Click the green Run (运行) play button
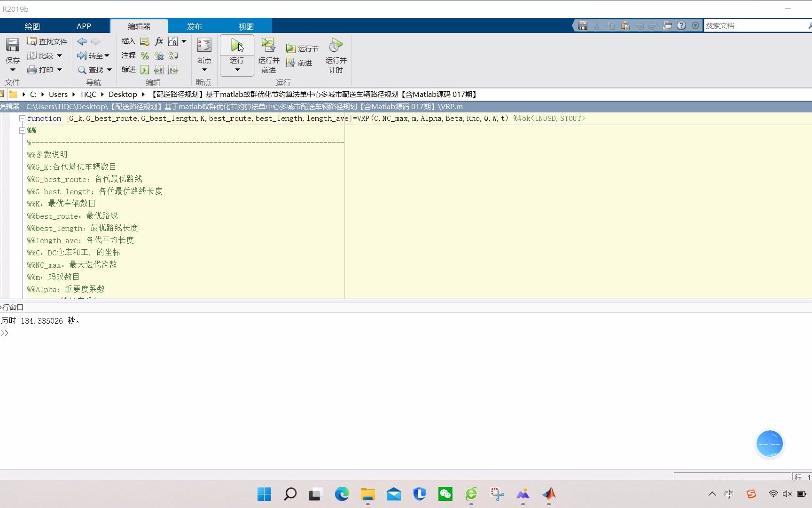The width and height of the screenshot is (812, 508). point(237,45)
